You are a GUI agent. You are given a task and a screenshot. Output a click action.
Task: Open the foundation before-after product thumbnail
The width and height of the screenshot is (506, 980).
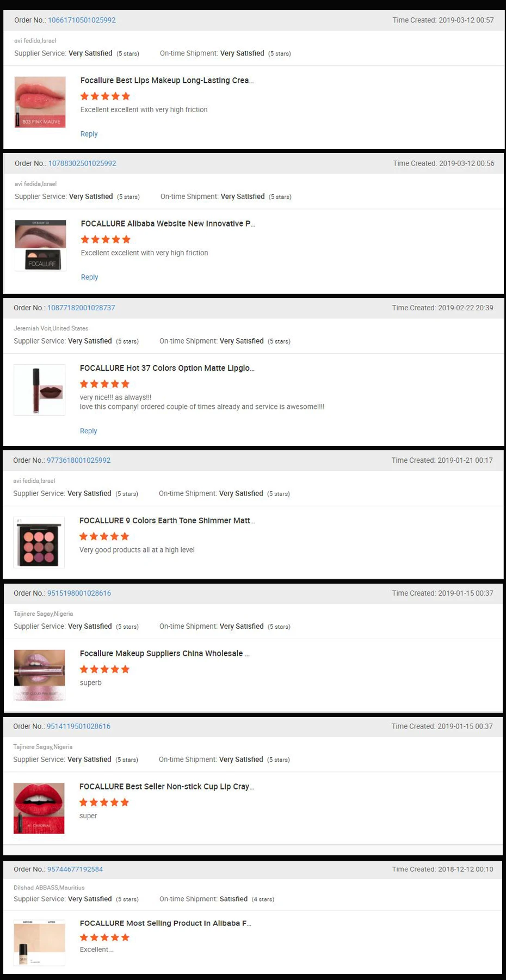(x=40, y=943)
